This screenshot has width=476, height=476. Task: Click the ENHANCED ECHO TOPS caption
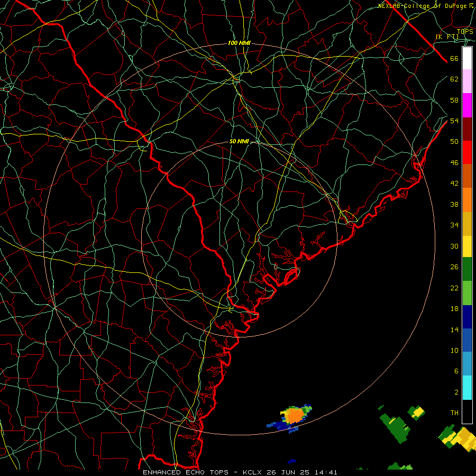(186, 472)
